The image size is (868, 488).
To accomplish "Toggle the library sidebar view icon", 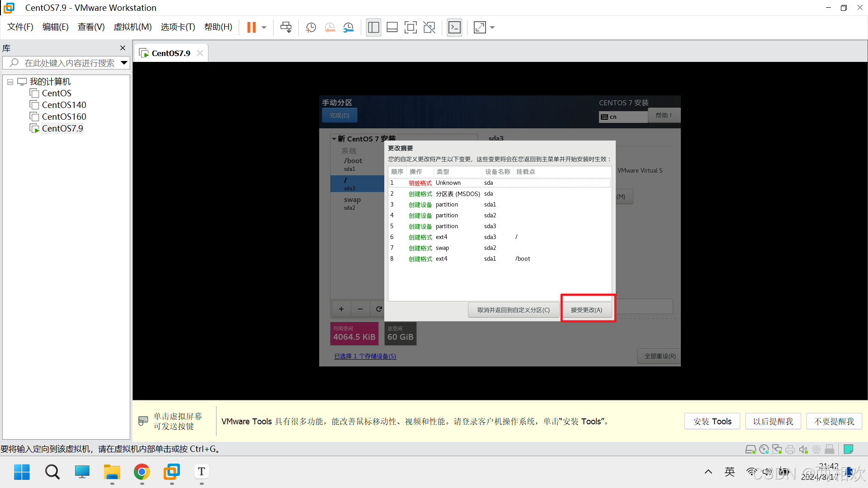I will [x=373, y=28].
